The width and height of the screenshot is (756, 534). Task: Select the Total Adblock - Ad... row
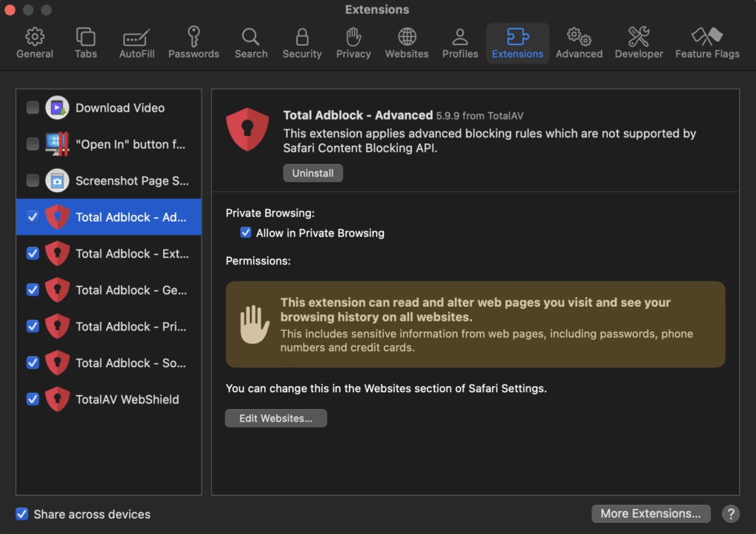(x=109, y=216)
